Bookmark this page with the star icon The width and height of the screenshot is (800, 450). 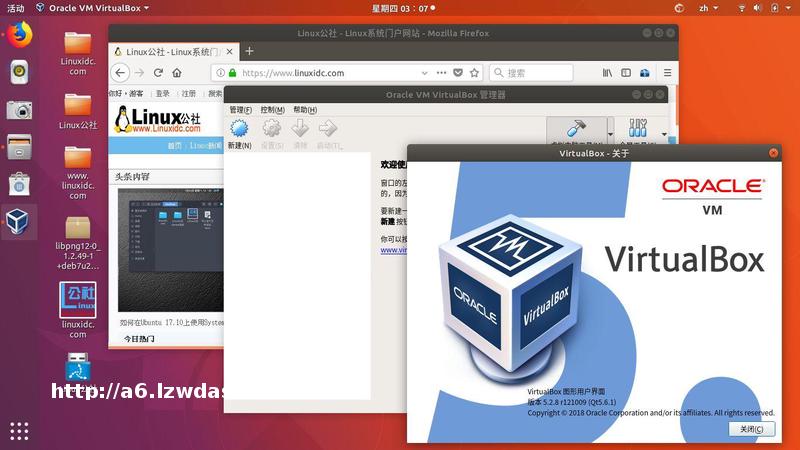click(475, 73)
